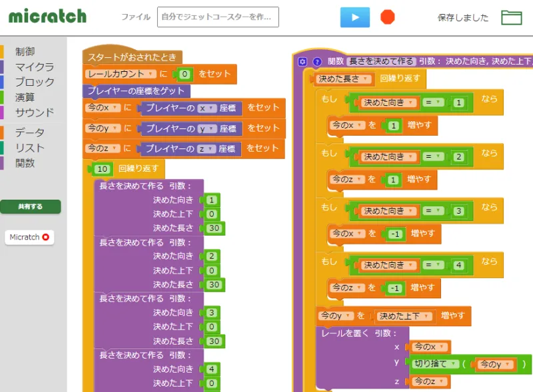Image resolution: width=533 pixels, height=392 pixels.
Task: Select the プレイヤーの座標をゲット block
Action: click(137, 91)
